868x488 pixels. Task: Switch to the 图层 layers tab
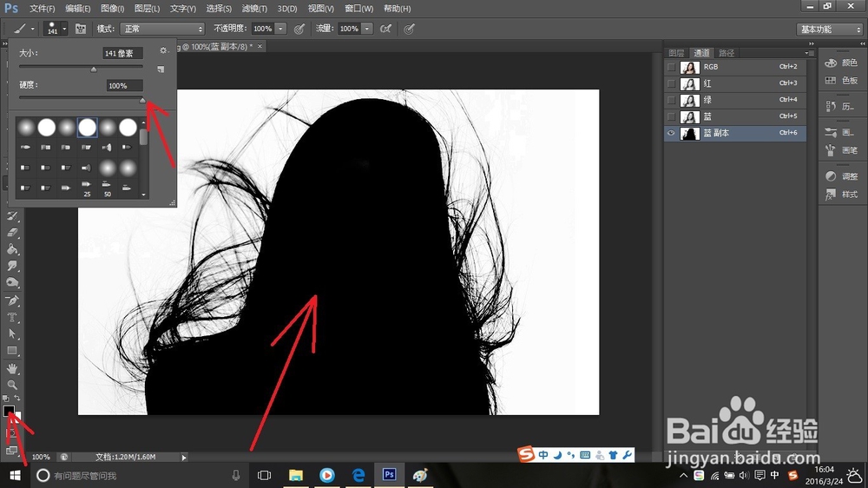676,53
